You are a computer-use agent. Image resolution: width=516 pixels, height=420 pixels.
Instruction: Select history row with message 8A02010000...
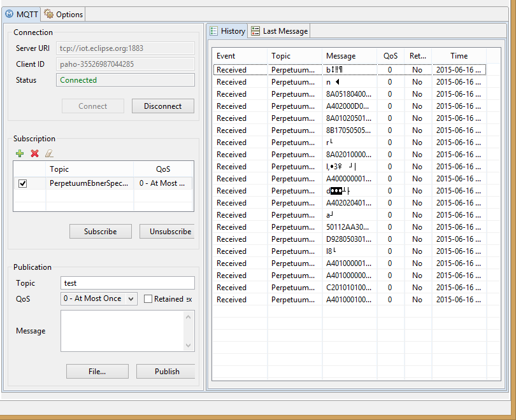[x=350, y=155]
